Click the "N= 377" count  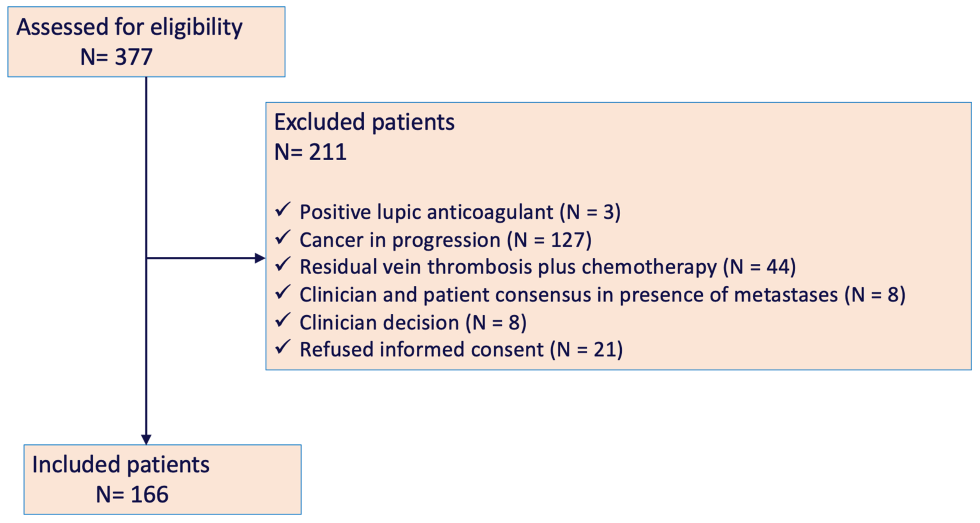pos(116,57)
